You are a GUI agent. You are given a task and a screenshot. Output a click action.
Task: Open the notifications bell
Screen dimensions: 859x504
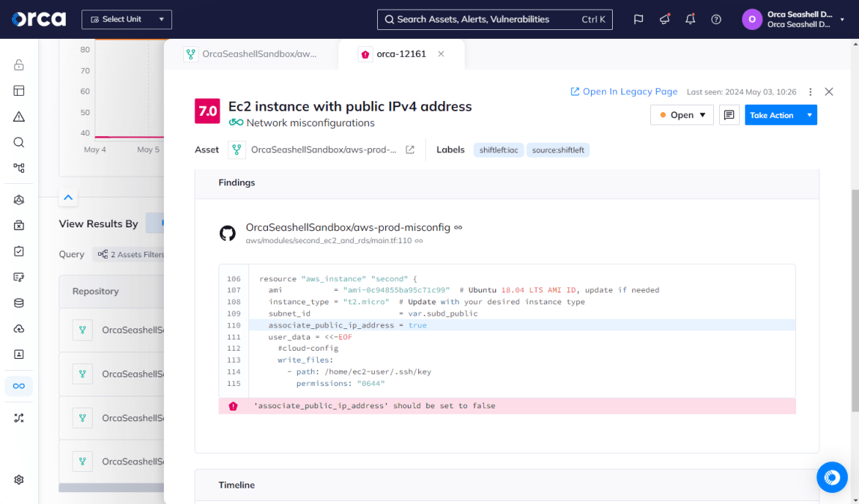690,19
